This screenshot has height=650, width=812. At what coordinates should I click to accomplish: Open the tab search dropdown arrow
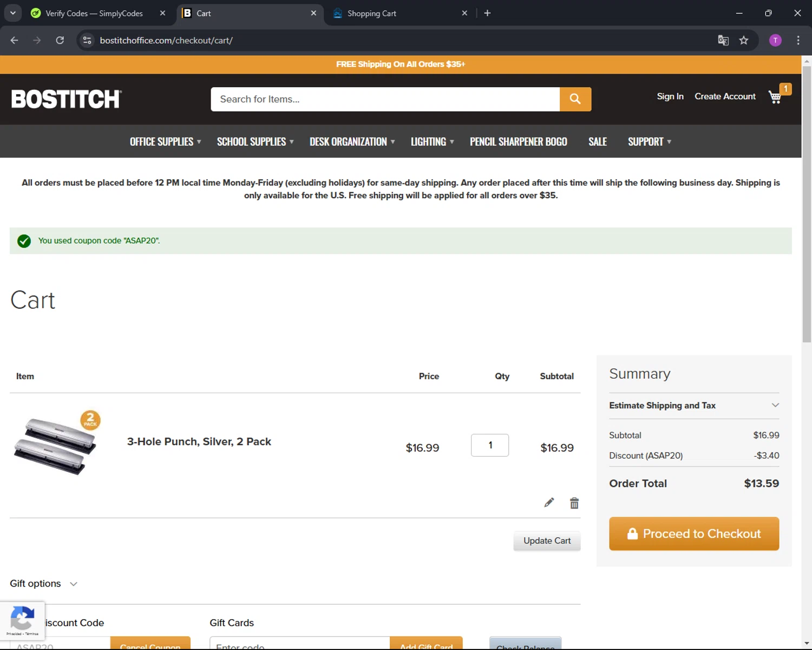(x=12, y=13)
